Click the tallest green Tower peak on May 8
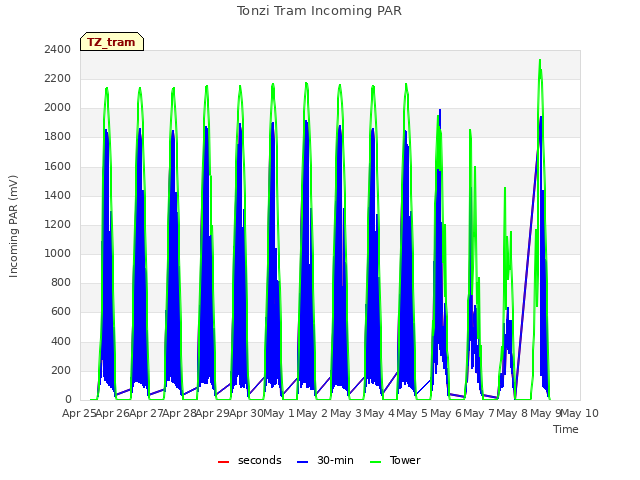Screen dimensions: 640x480 pos(540,60)
